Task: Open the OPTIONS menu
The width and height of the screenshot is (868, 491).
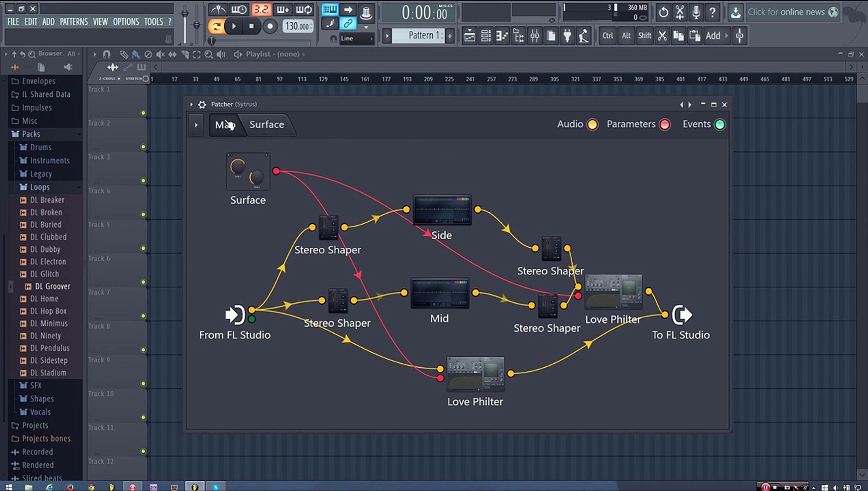Action: [x=126, y=22]
